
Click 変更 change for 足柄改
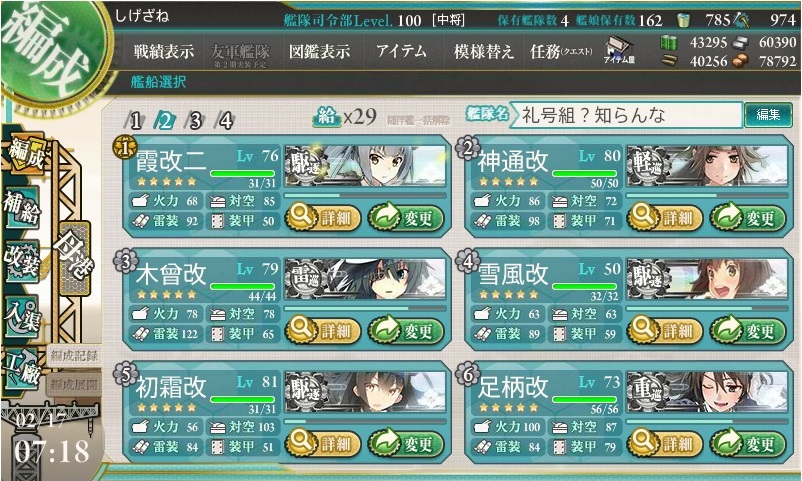[x=748, y=443]
